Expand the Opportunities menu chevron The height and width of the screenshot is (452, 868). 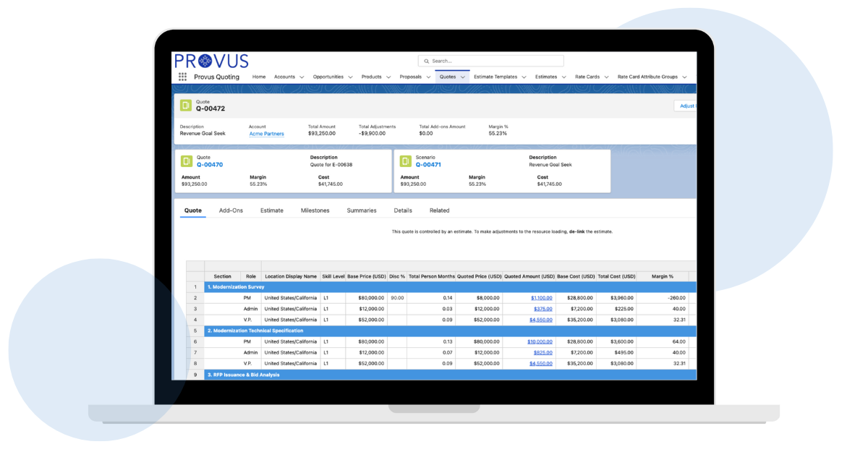pyautogui.click(x=350, y=77)
